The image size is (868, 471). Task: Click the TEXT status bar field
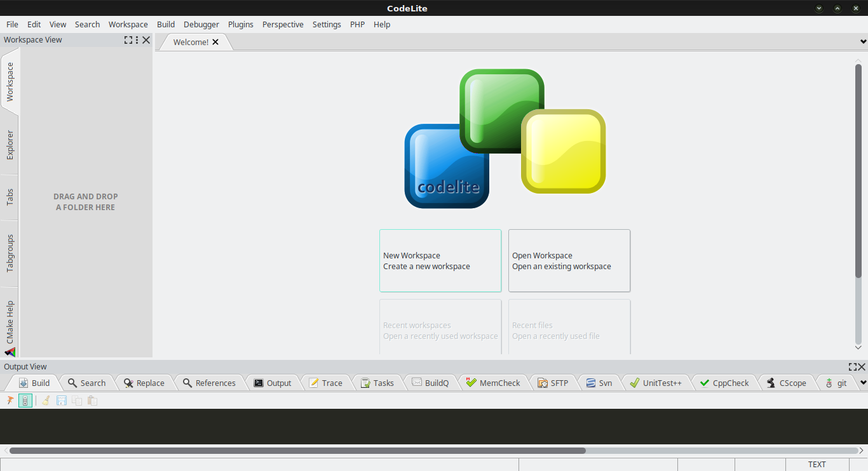tap(817, 465)
